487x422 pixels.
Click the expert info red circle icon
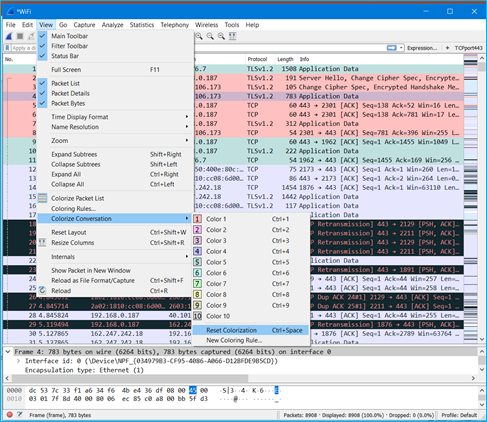click(x=10, y=415)
